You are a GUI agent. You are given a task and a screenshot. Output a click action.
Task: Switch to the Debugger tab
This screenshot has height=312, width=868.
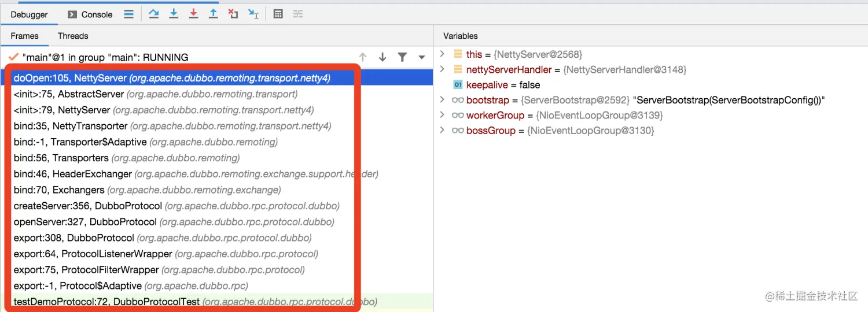pos(29,14)
